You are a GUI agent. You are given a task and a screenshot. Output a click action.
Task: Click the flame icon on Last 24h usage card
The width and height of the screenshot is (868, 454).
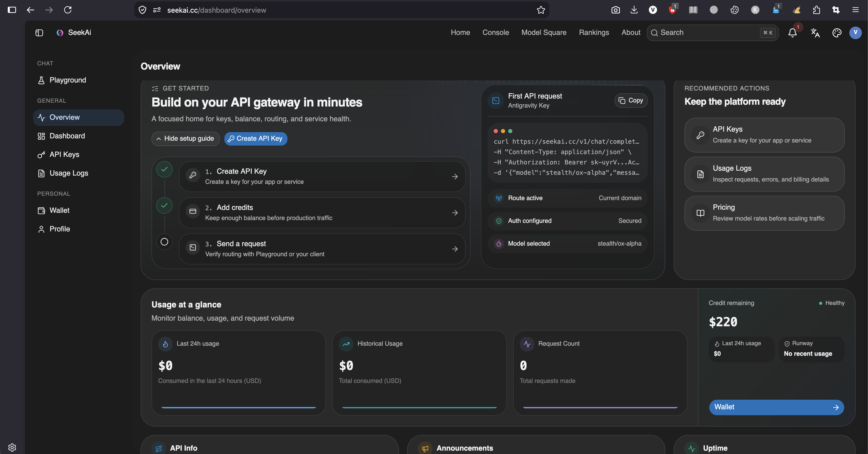click(165, 344)
